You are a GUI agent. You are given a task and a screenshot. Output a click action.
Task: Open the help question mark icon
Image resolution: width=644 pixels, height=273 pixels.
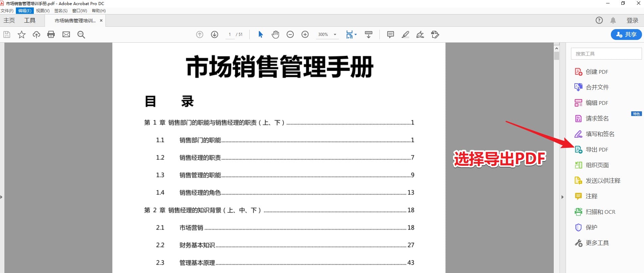click(599, 20)
